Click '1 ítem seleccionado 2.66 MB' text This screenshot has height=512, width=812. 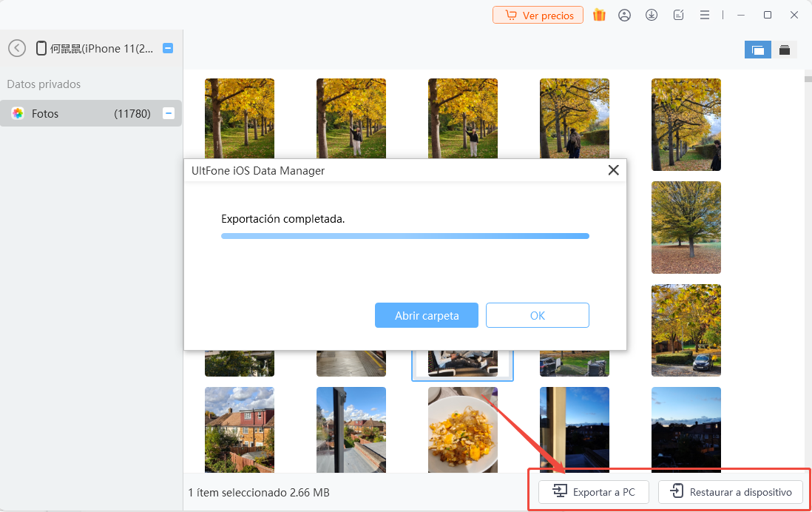[x=259, y=492]
